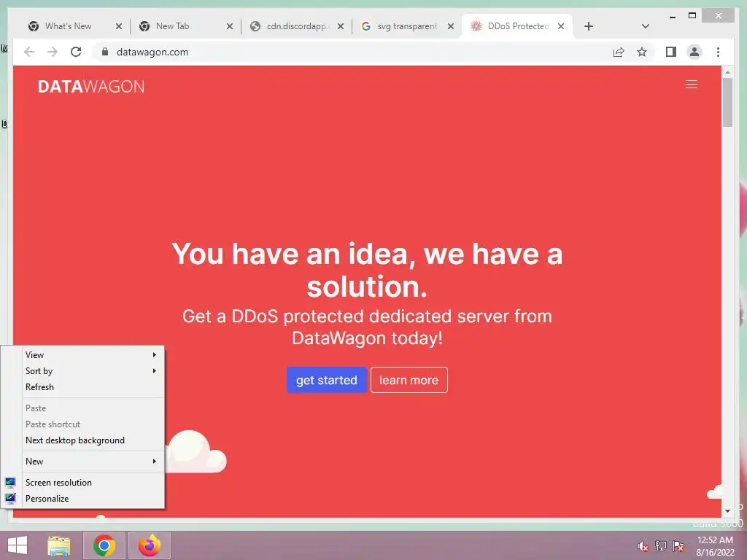Viewport: 747px width, 560px height.
Task: Close the DDoS Protected tab
Action: click(x=561, y=26)
